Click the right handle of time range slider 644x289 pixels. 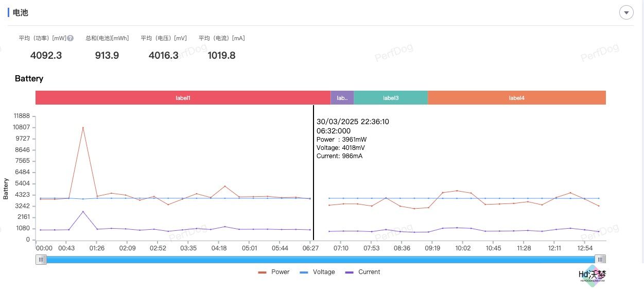(x=600, y=260)
